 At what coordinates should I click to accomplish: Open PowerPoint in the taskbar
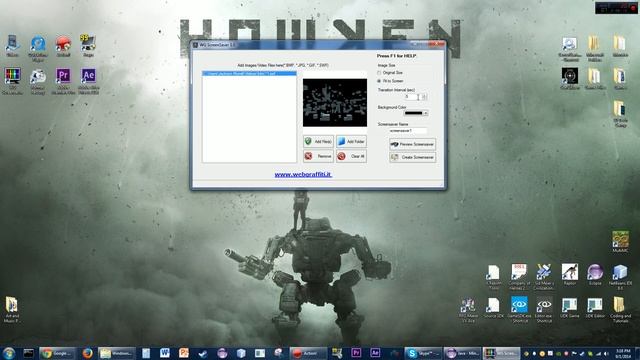coord(184,353)
